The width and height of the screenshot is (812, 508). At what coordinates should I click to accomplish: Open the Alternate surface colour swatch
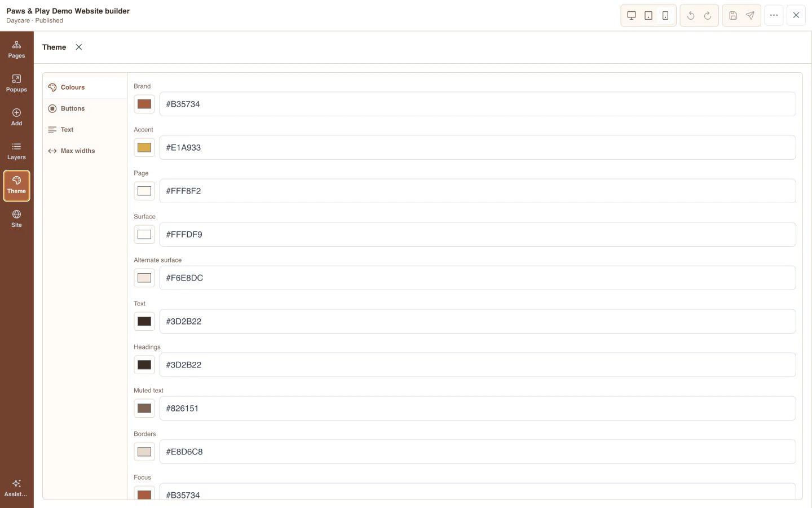pos(144,278)
